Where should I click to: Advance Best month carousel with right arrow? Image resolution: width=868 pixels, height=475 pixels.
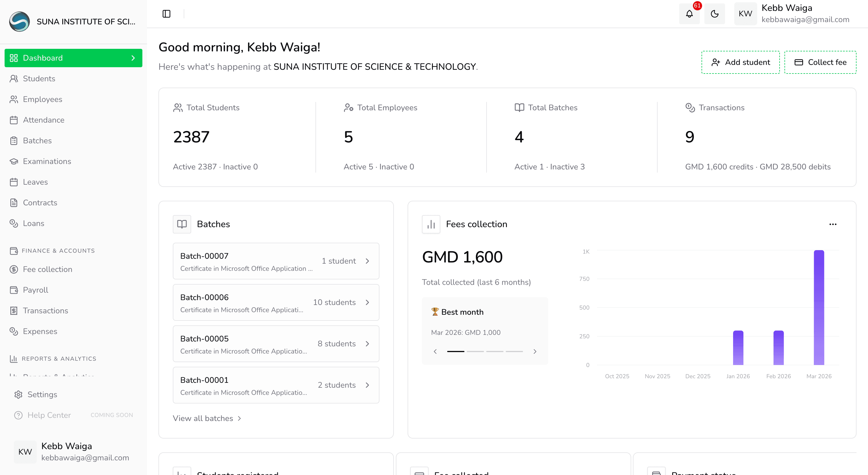(x=535, y=351)
